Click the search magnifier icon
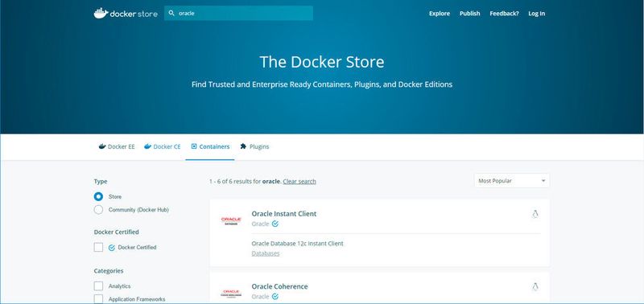The height and width of the screenshot is (304, 644). click(x=171, y=13)
